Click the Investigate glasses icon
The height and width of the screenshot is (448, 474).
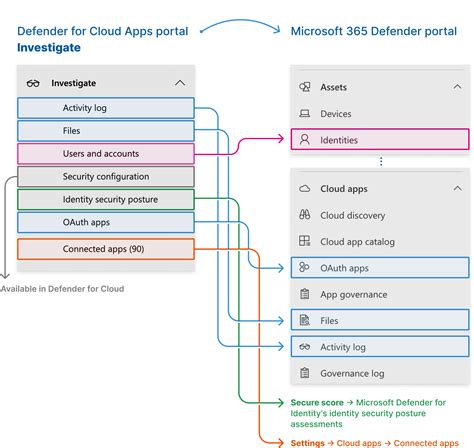click(x=33, y=83)
